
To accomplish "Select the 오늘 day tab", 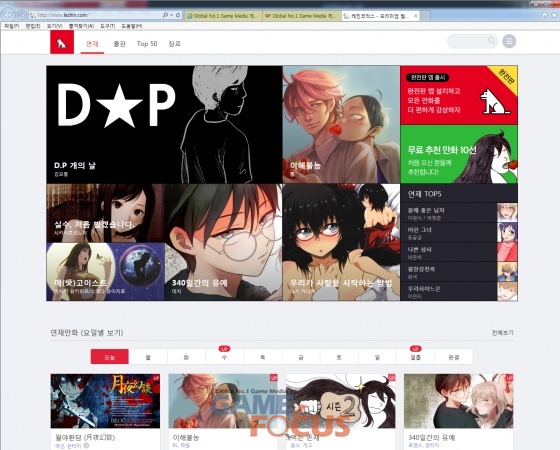I will pos(110,357).
